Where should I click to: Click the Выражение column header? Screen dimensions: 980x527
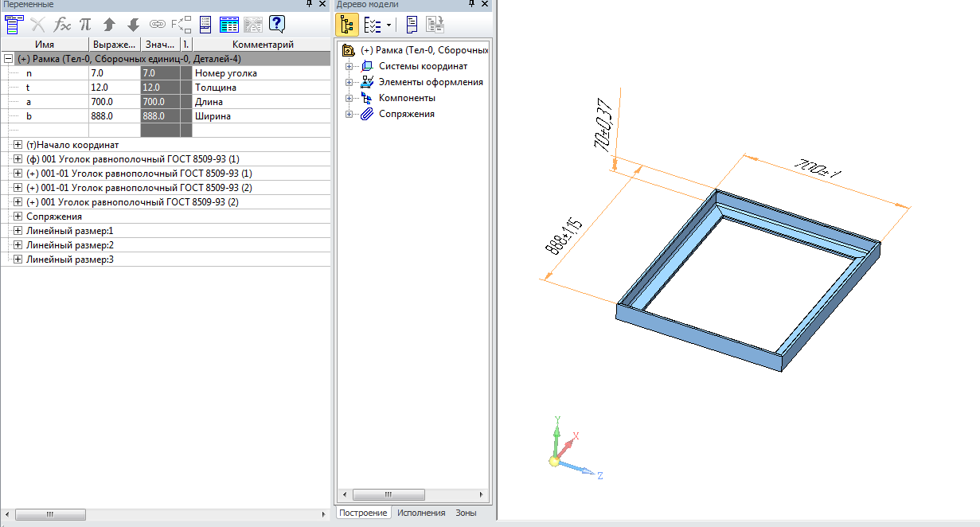[115, 45]
